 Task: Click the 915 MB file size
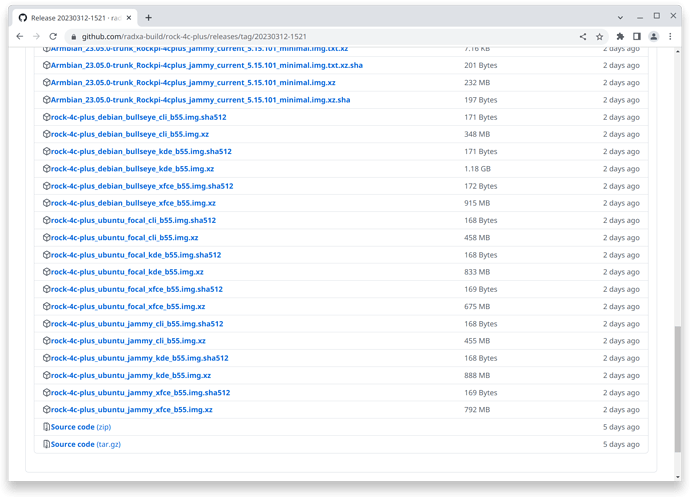pos(477,203)
